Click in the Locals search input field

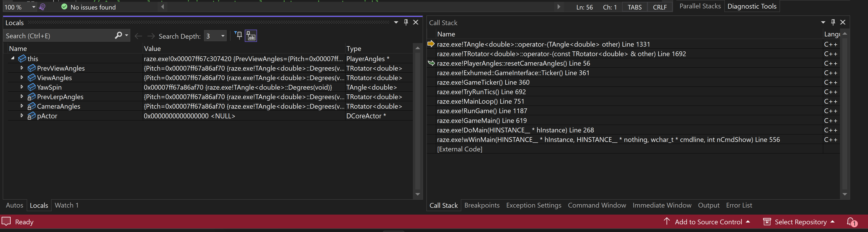pos(59,36)
